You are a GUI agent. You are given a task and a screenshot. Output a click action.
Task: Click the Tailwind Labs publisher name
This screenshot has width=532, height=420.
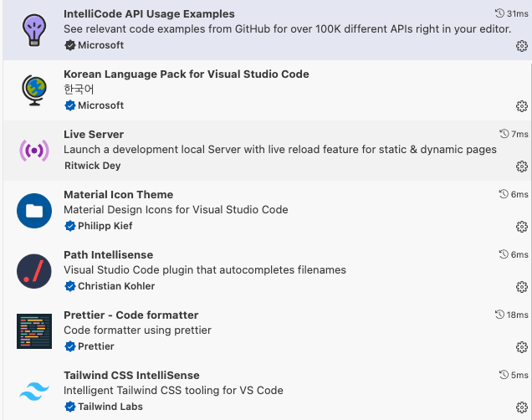pyautogui.click(x=110, y=407)
